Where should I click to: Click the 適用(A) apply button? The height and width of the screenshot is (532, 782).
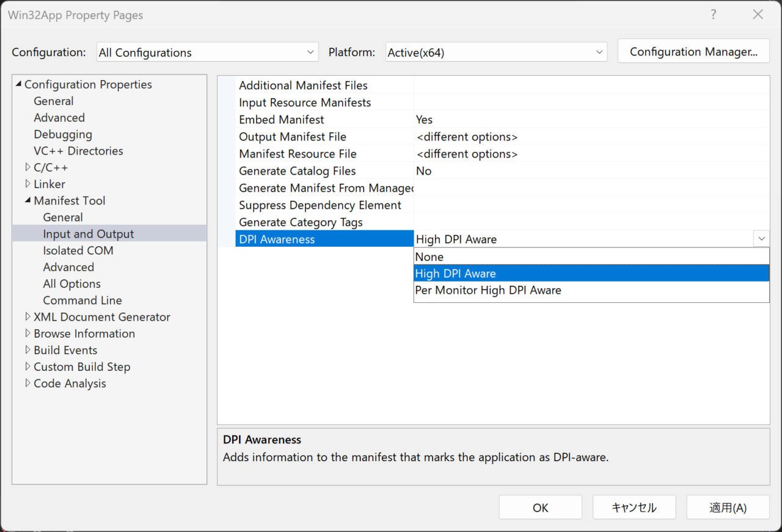728,508
